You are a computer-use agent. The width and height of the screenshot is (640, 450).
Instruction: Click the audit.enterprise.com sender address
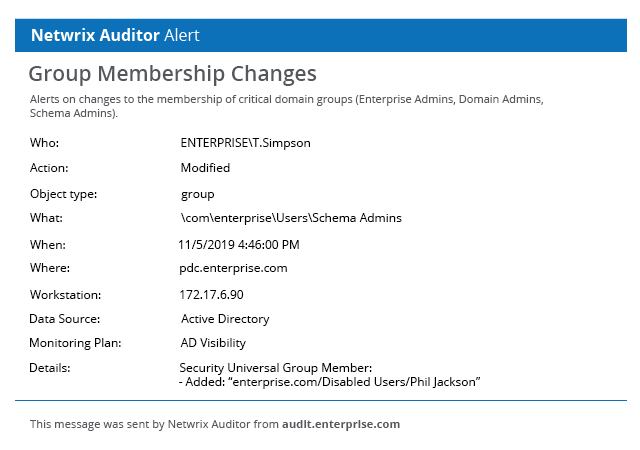pos(341,424)
